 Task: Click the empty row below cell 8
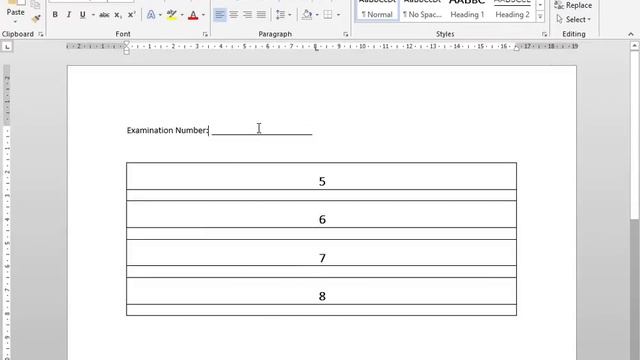[x=321, y=310]
